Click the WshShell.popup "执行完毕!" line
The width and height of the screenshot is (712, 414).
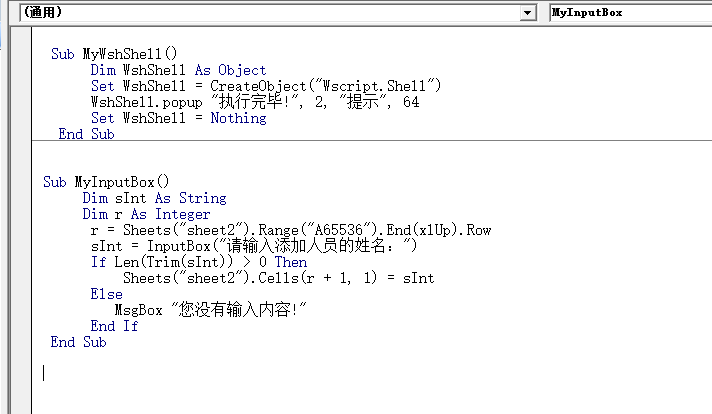click(255, 102)
